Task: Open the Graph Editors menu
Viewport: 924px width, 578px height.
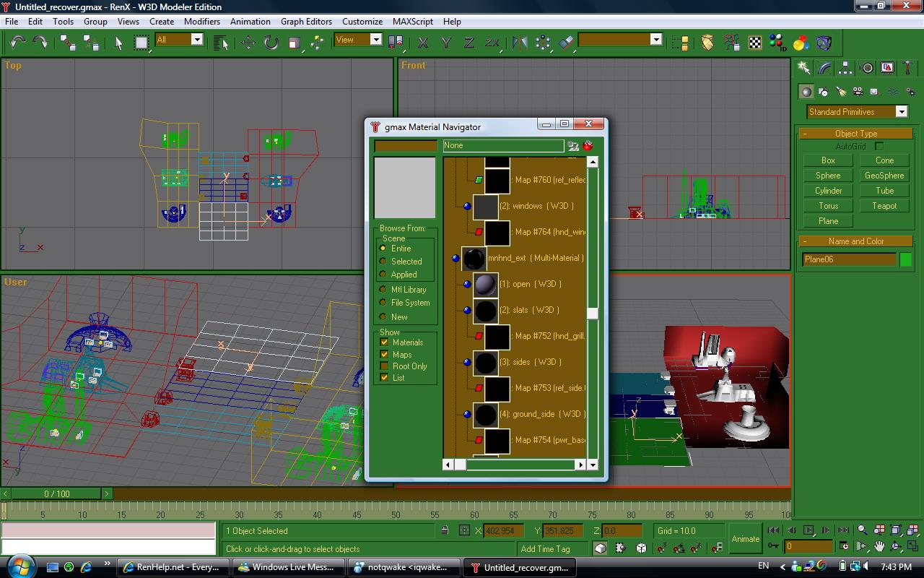Action: pos(306,22)
